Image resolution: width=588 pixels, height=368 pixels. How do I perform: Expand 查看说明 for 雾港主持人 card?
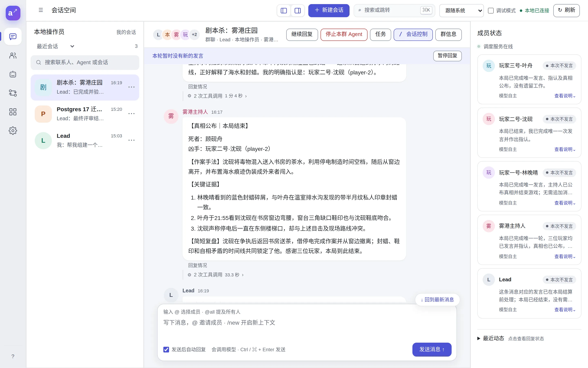click(565, 257)
